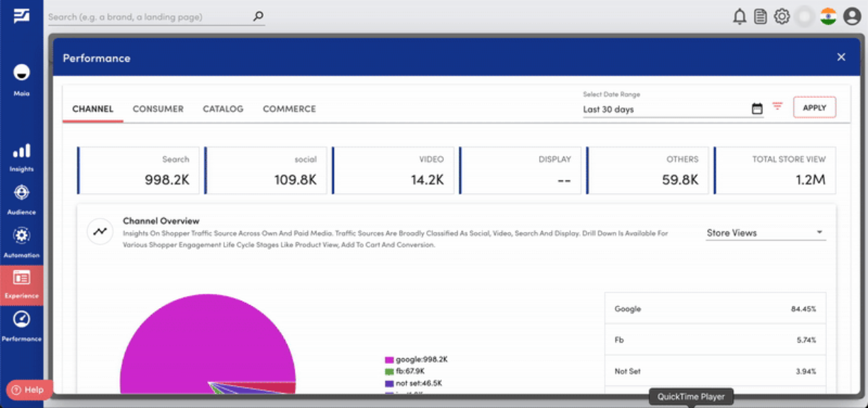Switch to the COMMERCE tab

click(x=289, y=109)
